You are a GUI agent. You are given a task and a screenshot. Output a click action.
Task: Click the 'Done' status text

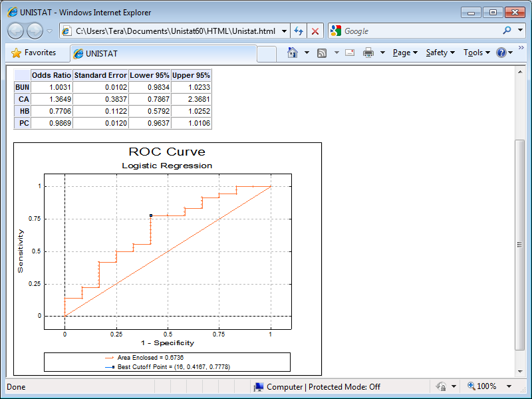tap(16, 387)
